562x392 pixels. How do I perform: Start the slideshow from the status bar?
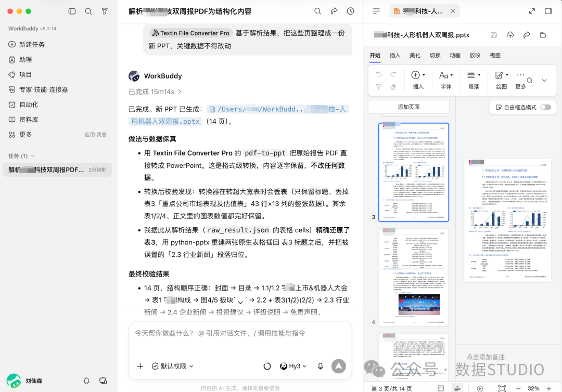(x=480, y=388)
